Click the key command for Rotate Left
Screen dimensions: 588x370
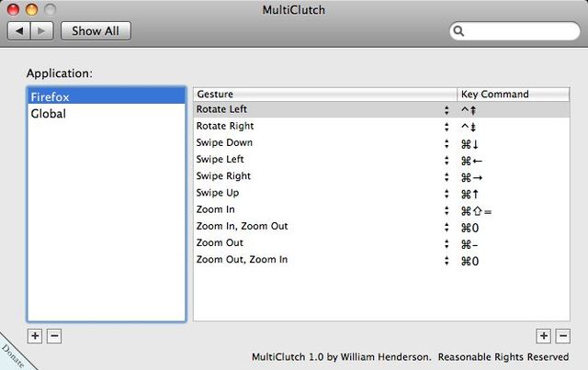(469, 110)
